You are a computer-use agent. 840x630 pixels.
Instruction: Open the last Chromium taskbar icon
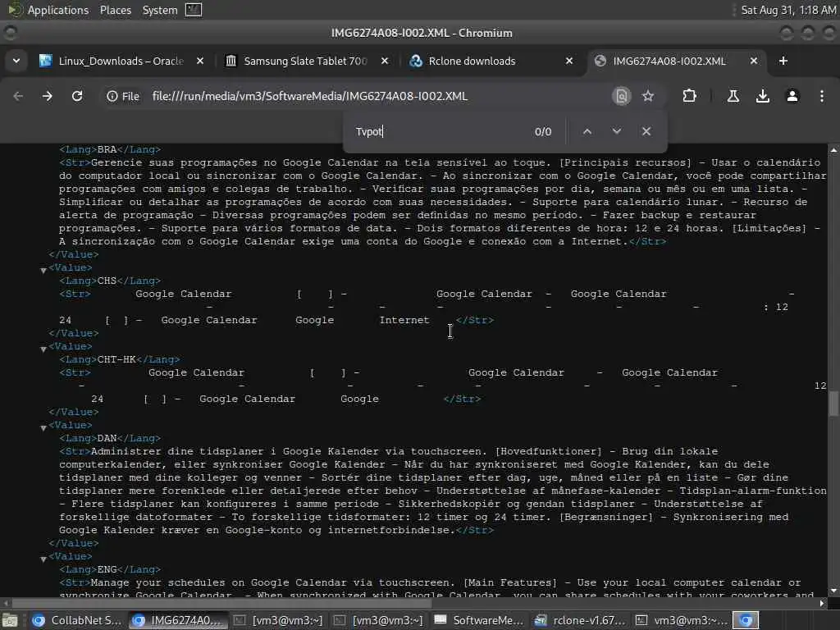(x=746, y=620)
